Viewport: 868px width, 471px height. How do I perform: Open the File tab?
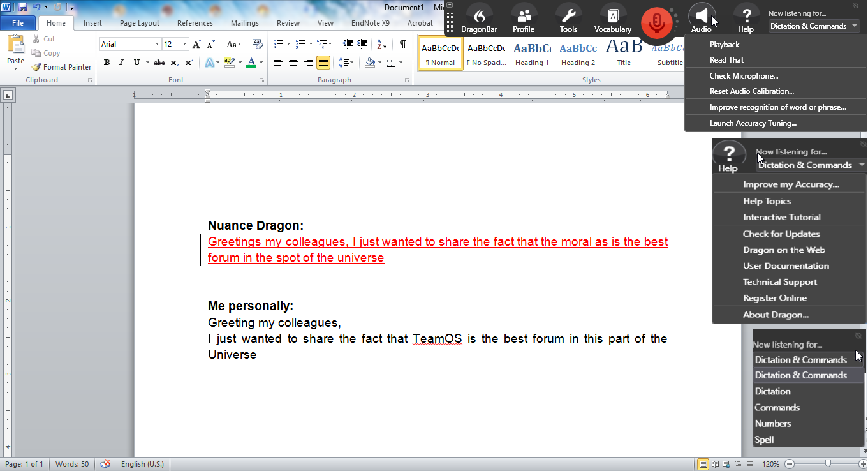[x=18, y=23]
